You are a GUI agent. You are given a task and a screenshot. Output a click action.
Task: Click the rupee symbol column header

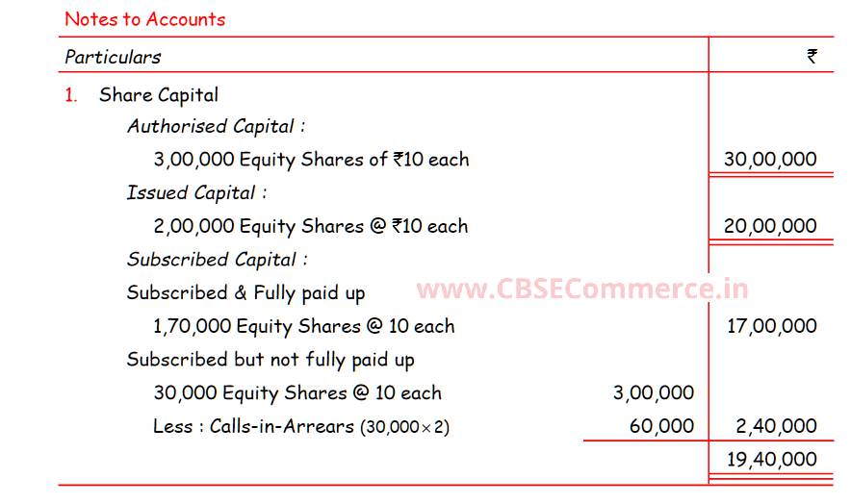811,57
